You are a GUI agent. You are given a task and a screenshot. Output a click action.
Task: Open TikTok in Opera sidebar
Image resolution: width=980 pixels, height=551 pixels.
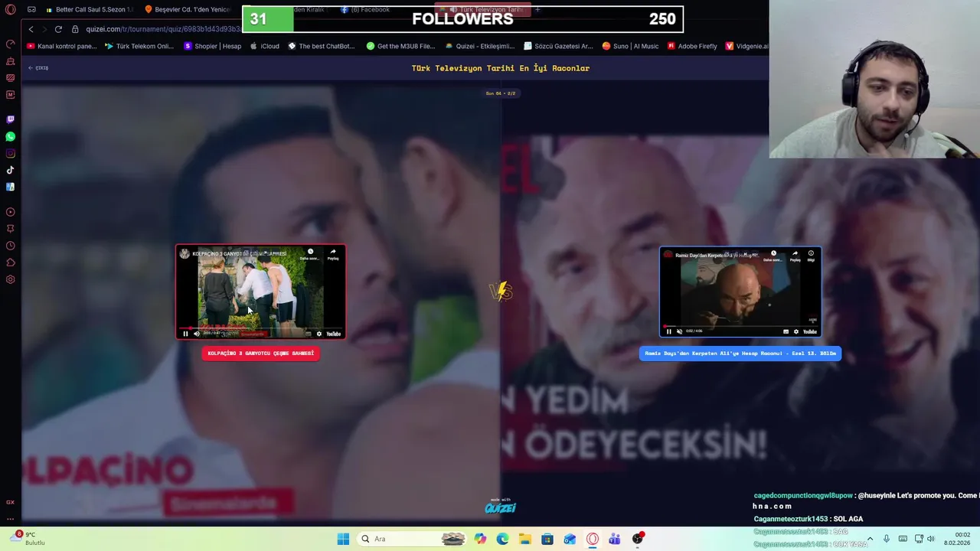(11, 170)
